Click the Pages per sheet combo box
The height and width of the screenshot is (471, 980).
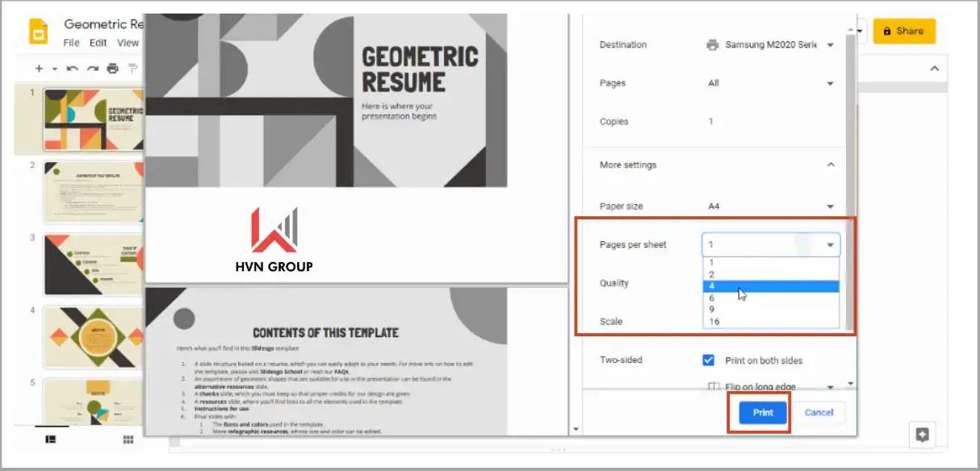click(771, 244)
